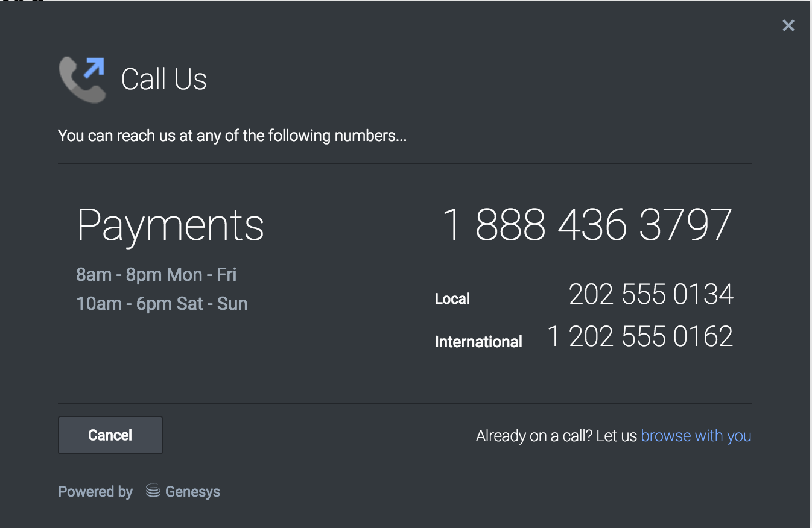This screenshot has height=528, width=812.
Task: Click the Call Us phone icon
Action: click(82, 80)
